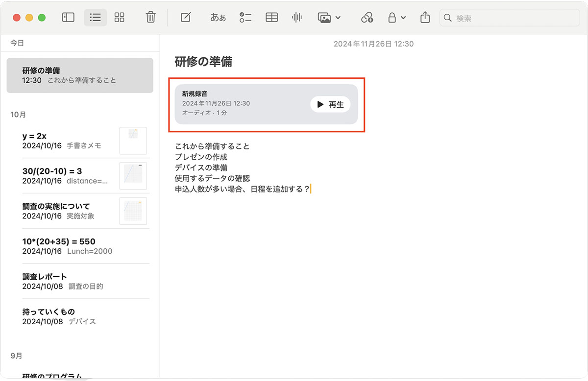The height and width of the screenshot is (381, 588).
Task: Click the line プレゼンの作成
Action: pyautogui.click(x=201, y=157)
